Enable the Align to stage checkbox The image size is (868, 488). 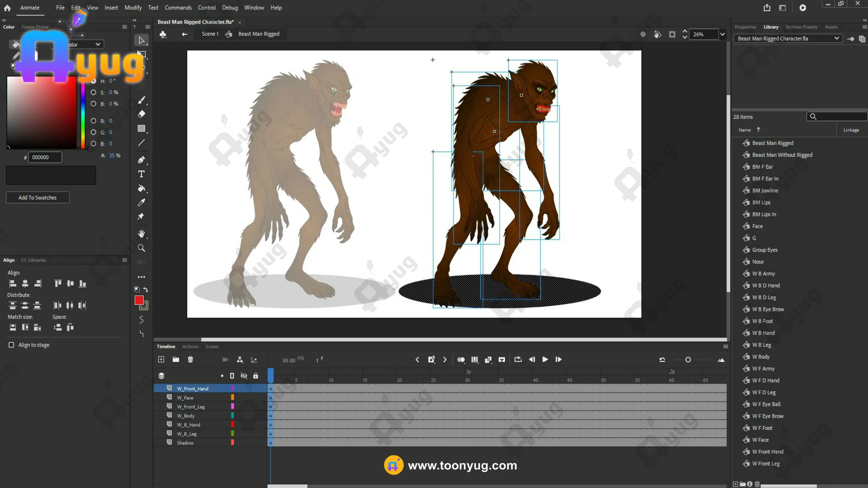click(x=11, y=345)
